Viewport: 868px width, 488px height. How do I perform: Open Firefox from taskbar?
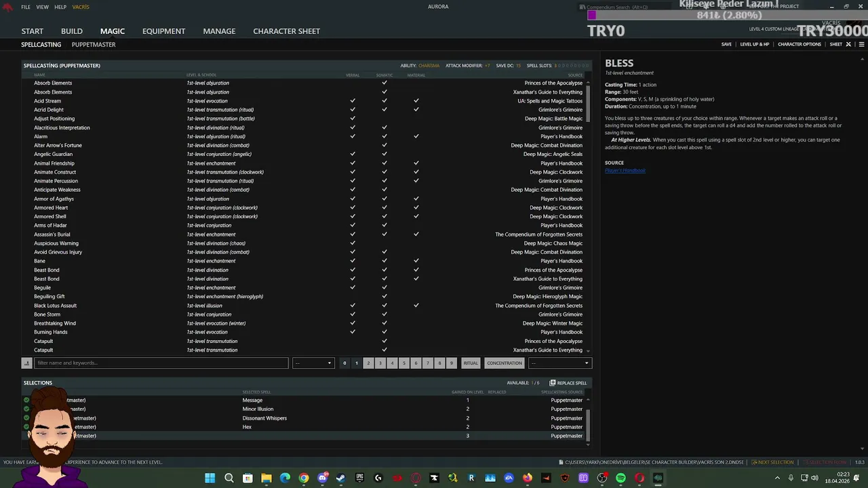click(x=528, y=478)
